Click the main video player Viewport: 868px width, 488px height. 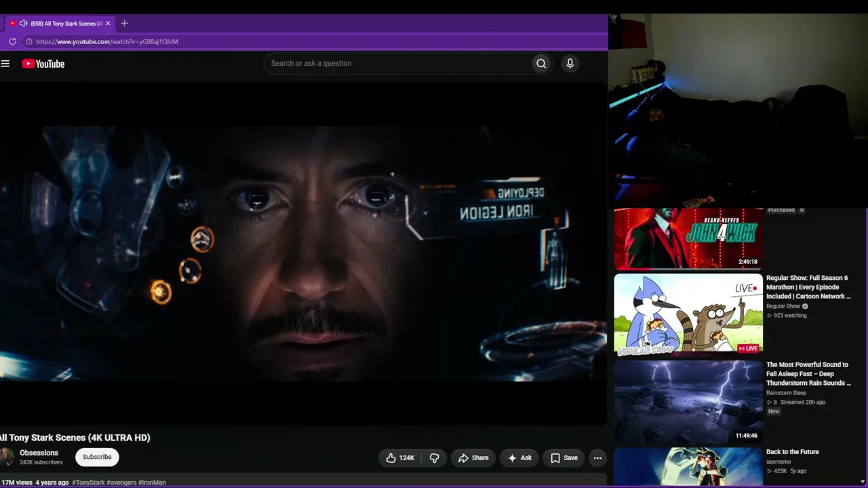[303, 254]
